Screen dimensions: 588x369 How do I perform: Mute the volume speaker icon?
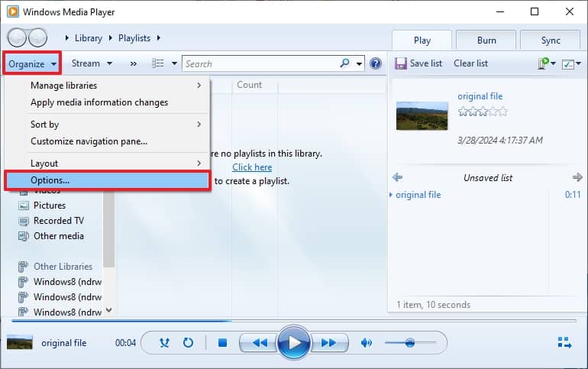point(366,343)
